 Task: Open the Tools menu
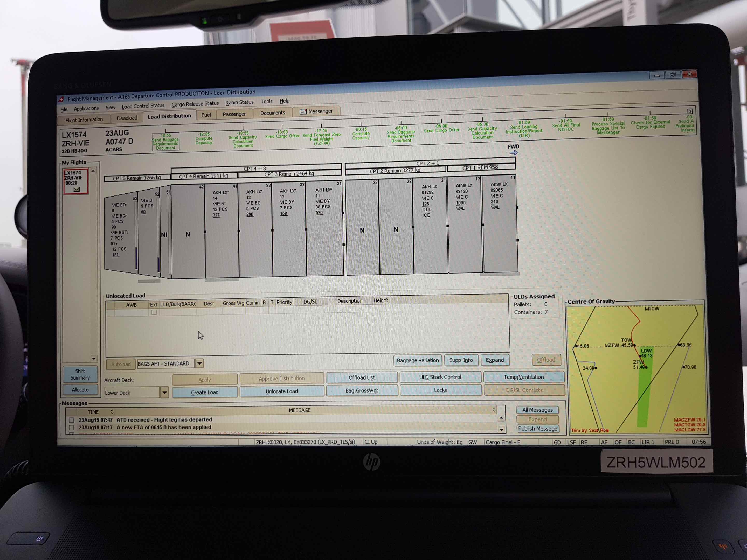pos(266,101)
